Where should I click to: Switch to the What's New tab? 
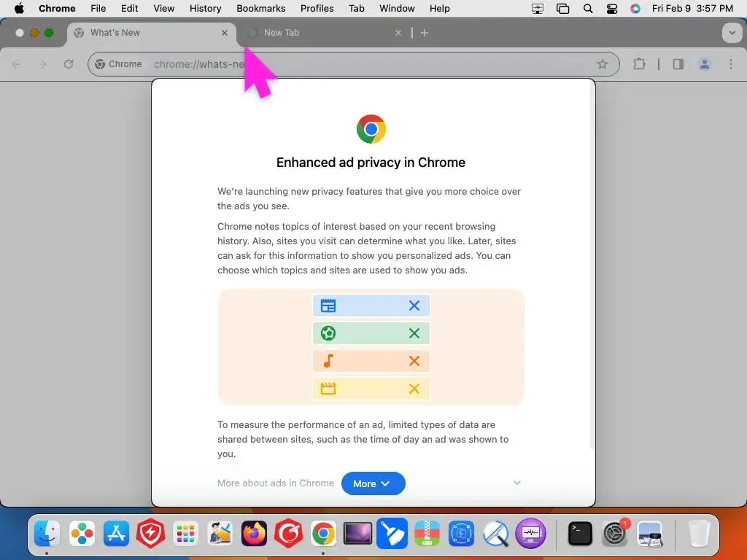tap(152, 33)
